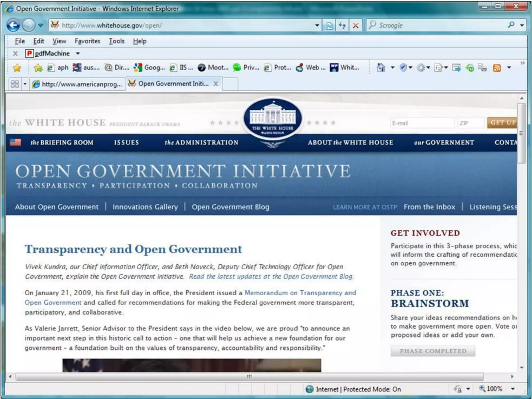This screenshot has width=532, height=399.
Task: Click the browser Back arrow button
Action: 13,25
